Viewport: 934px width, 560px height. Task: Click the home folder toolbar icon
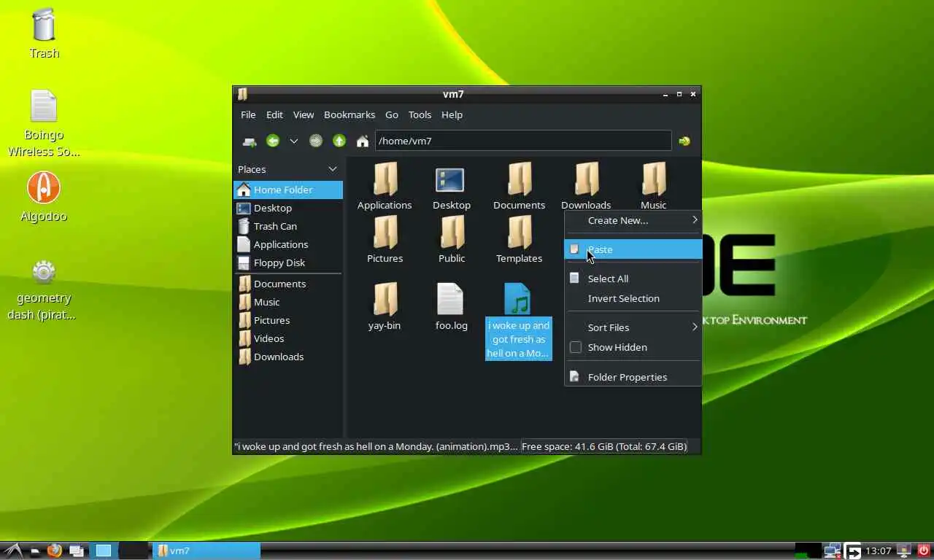(362, 141)
